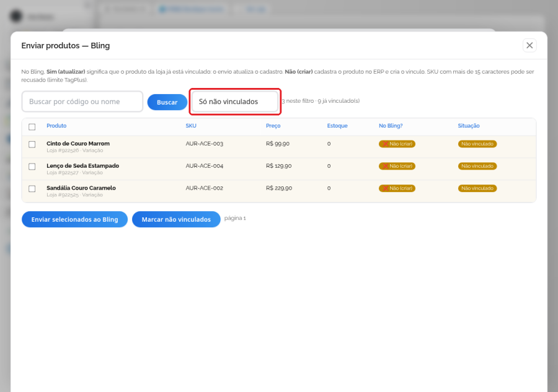Click product name Cinto de Couro Marrom
This screenshot has height=392, width=558.
tap(78, 144)
